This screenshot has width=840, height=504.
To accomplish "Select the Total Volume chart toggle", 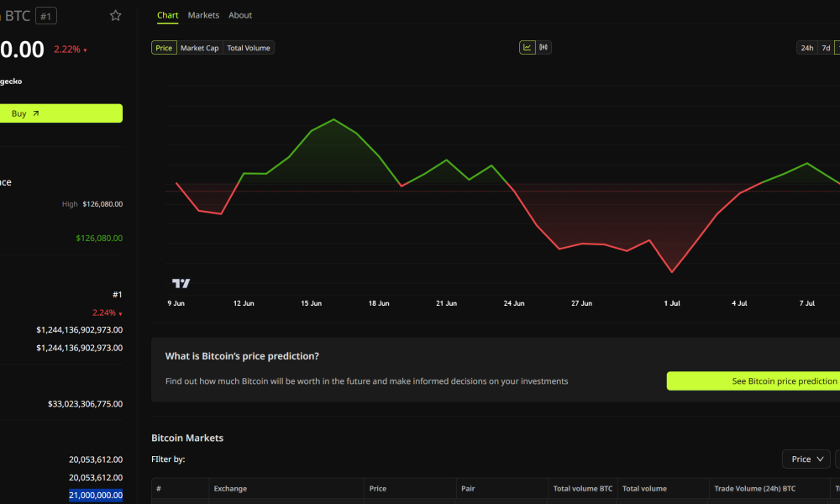I will pos(249,48).
